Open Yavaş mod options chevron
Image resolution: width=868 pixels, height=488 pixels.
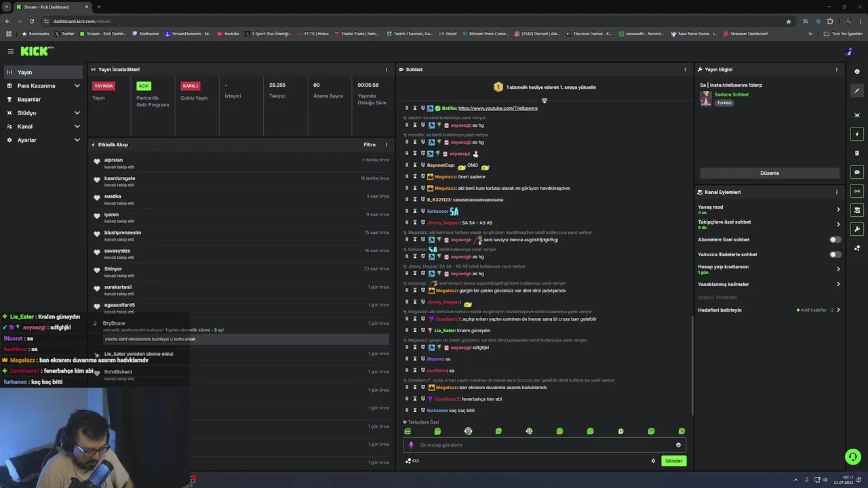click(838, 209)
